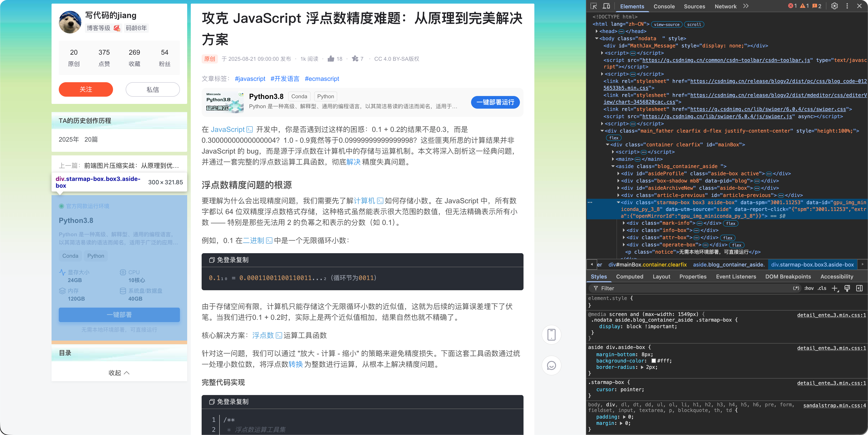Open the DOM Breakpoints tab
868x435 pixels.
tap(788, 276)
